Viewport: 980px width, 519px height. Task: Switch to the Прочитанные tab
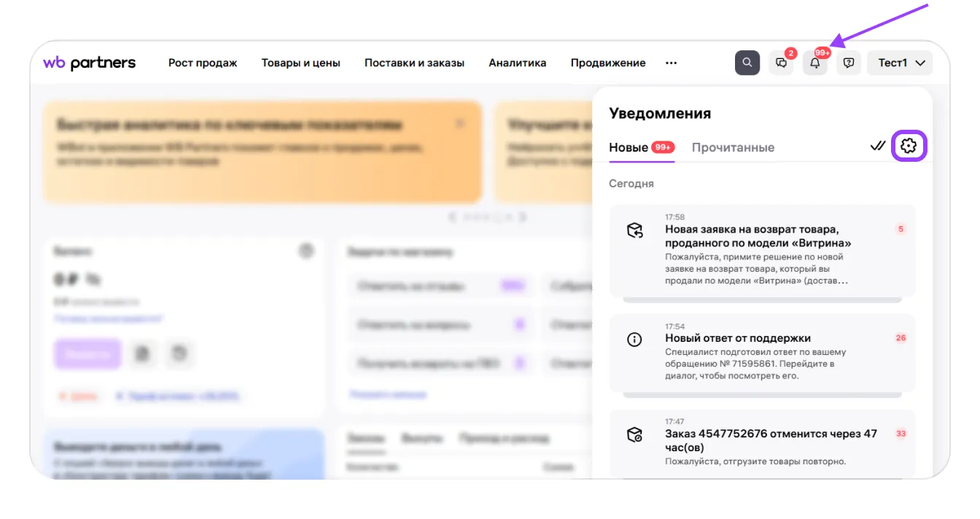(733, 147)
